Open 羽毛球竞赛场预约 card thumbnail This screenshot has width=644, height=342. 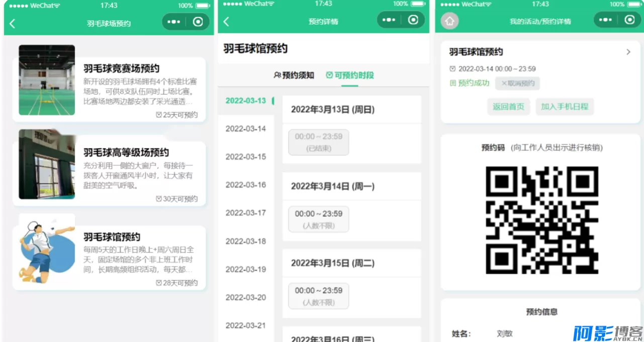point(47,80)
